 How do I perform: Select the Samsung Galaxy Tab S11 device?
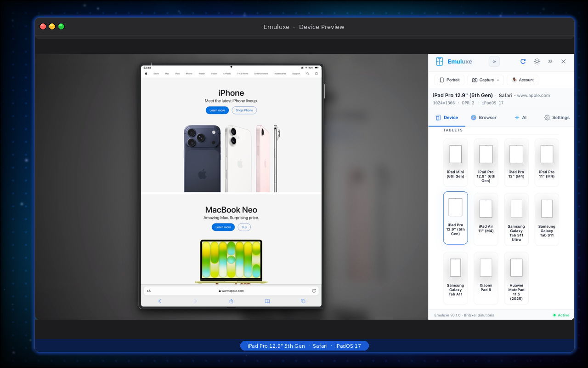coord(547,219)
